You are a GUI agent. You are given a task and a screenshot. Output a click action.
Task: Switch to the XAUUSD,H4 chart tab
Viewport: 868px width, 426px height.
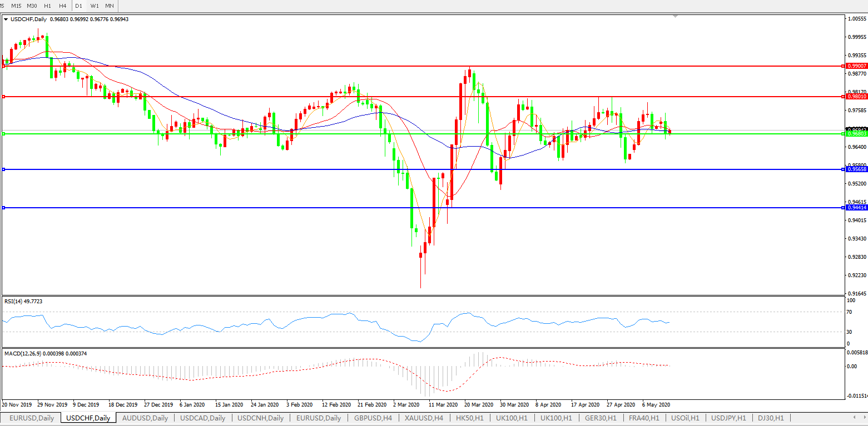424,418
